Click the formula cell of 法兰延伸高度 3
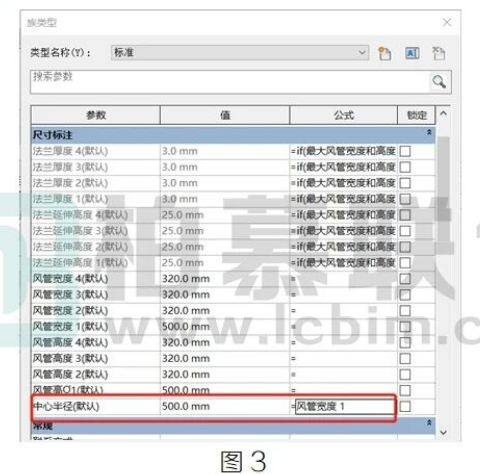 coord(344,231)
